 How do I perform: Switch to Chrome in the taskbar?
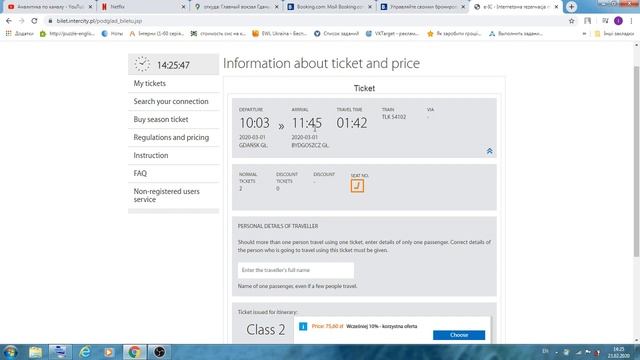134,352
